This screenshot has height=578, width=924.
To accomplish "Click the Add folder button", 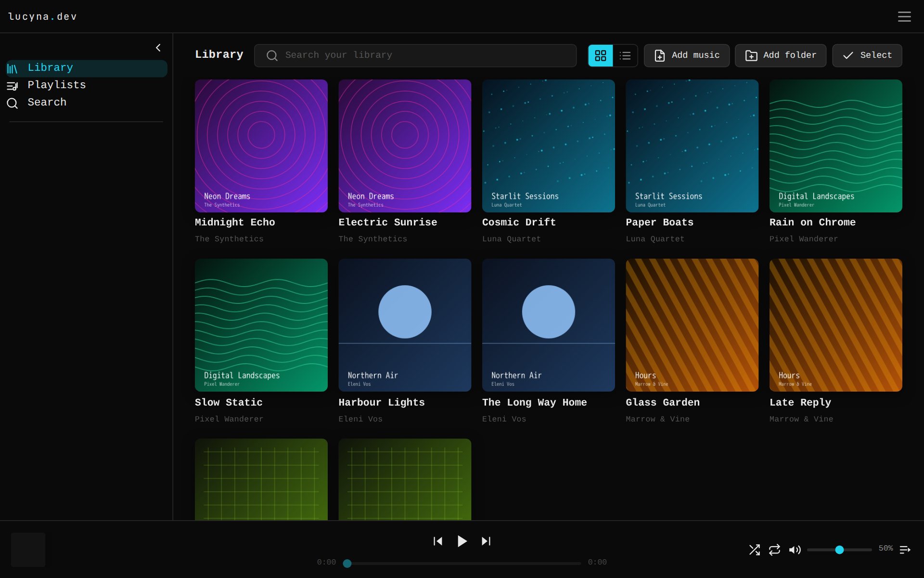I will [781, 55].
